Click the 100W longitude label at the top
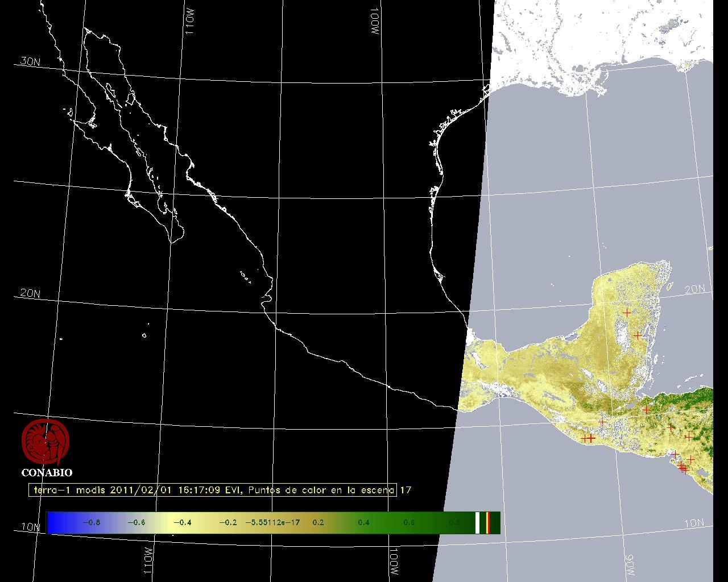The image size is (728, 582). click(x=375, y=23)
